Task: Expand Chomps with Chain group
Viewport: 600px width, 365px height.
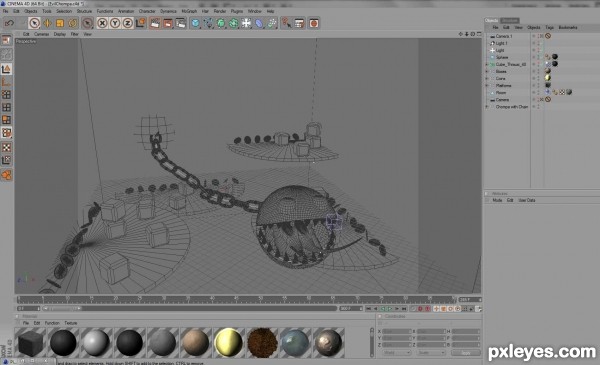Action: 487,107
